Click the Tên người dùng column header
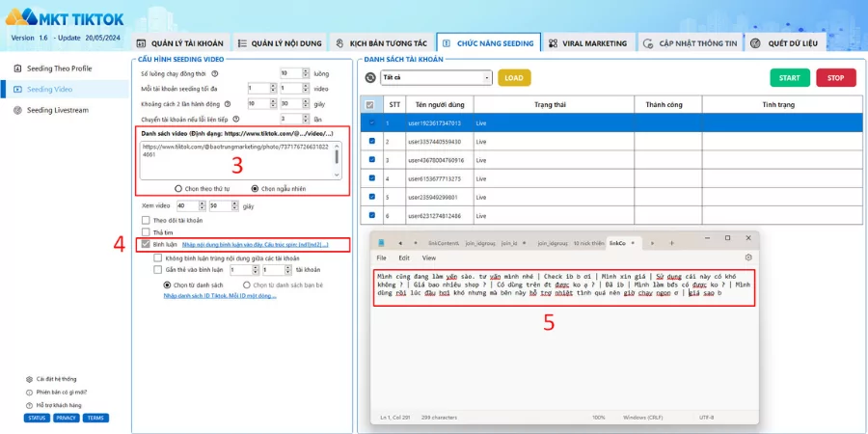 (x=440, y=104)
